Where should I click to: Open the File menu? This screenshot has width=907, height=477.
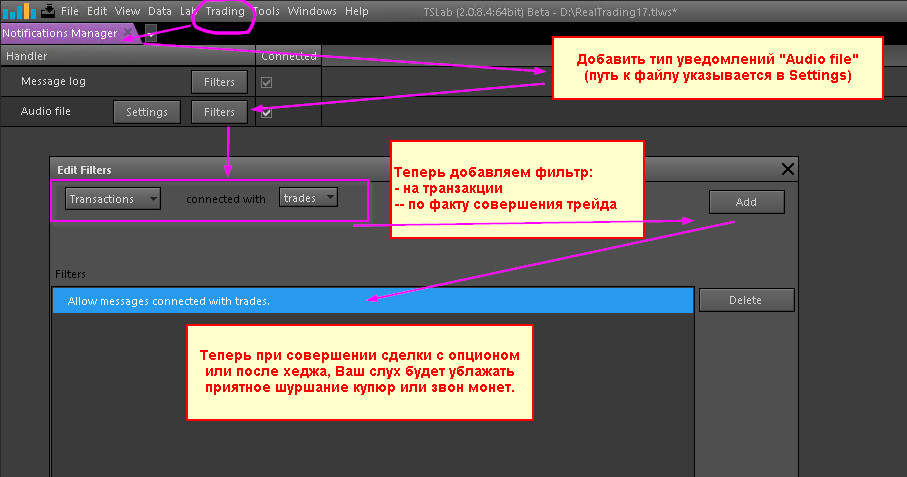tap(69, 11)
